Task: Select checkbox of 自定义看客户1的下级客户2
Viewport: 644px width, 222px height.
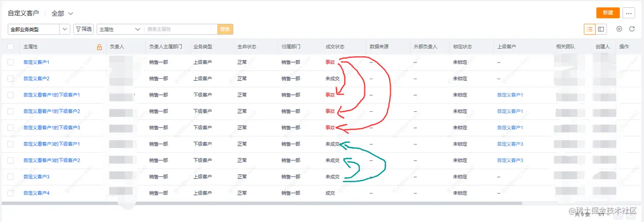Action: click(11, 111)
